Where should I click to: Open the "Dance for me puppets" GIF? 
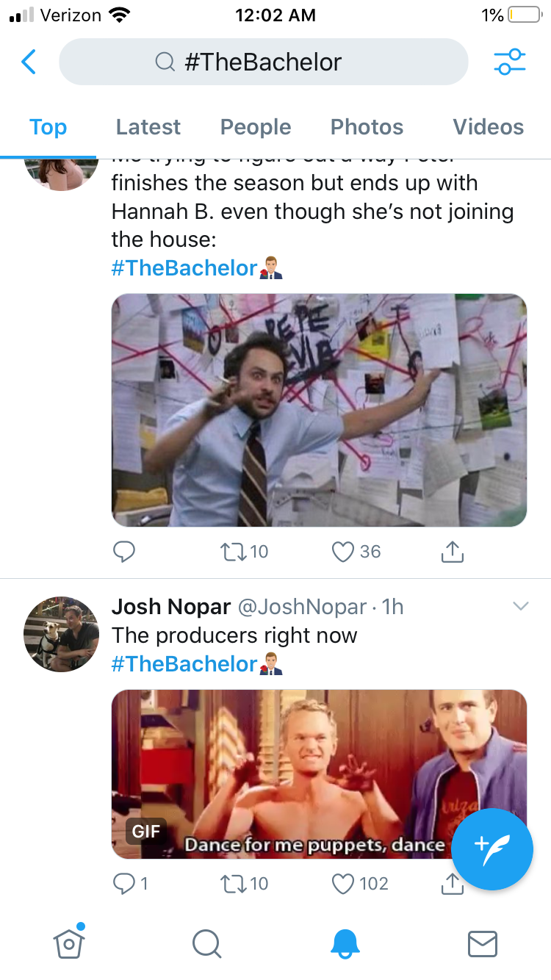pyautogui.click(x=294, y=774)
